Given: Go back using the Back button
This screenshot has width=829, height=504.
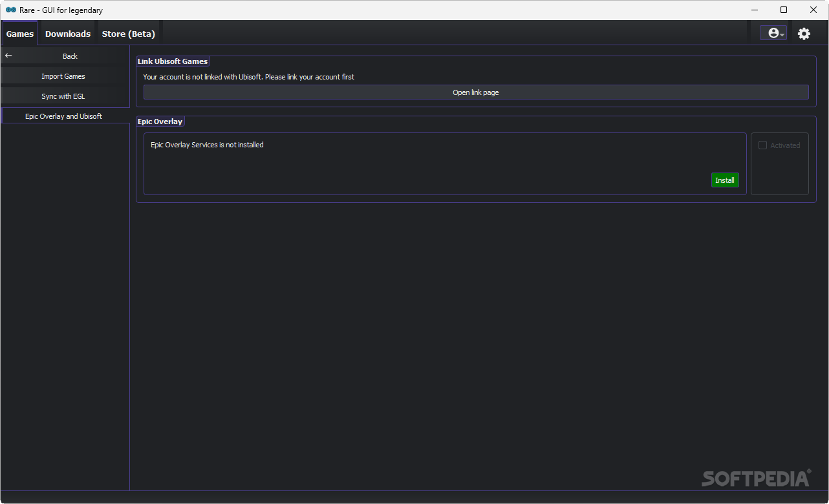Looking at the screenshot, I should click(x=65, y=56).
